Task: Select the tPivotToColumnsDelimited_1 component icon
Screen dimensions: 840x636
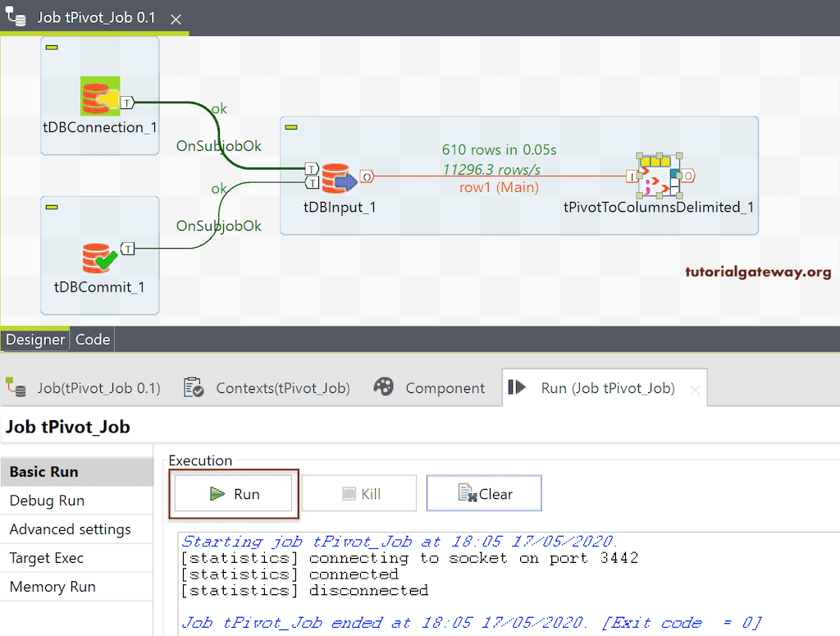Action: (x=660, y=175)
